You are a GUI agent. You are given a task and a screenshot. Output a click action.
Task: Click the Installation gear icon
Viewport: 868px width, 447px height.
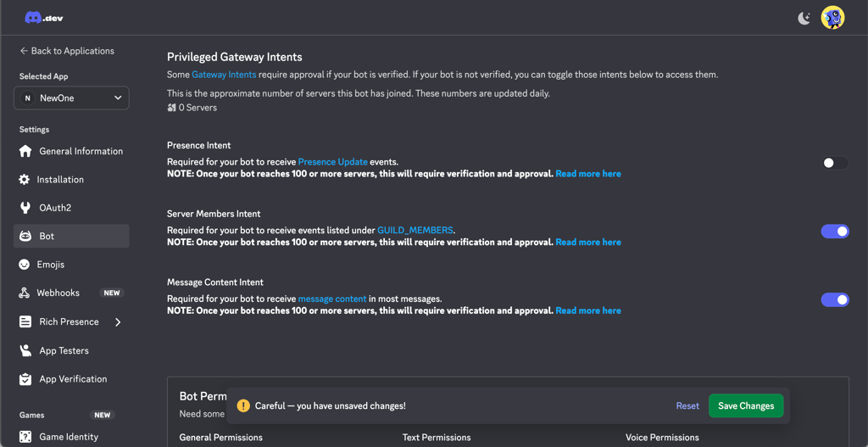coord(24,180)
